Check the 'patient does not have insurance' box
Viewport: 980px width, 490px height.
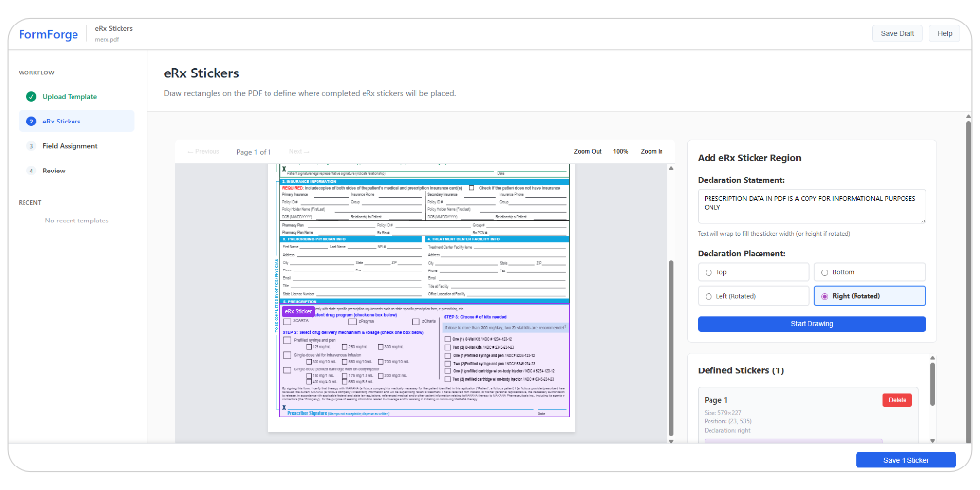471,187
